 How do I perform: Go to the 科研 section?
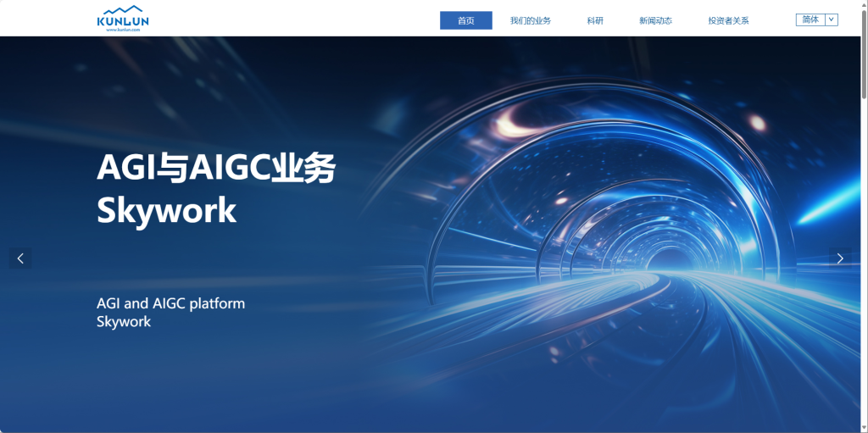[595, 20]
